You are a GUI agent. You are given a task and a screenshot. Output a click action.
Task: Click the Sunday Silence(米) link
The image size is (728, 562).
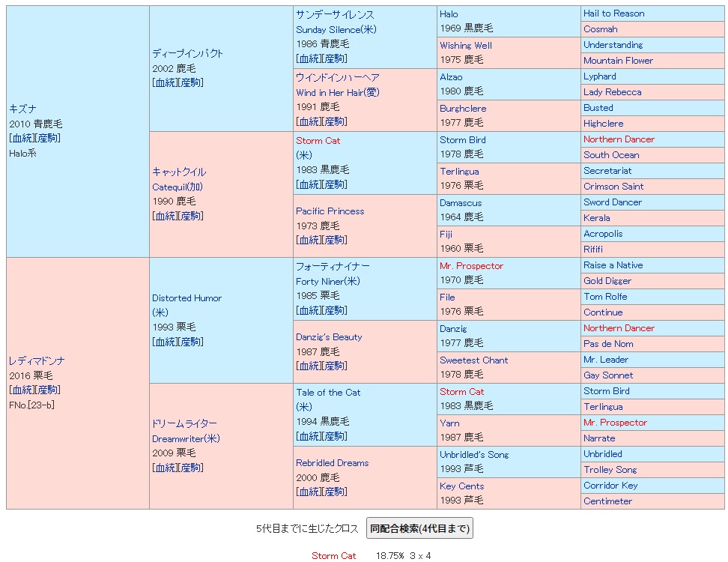(336, 29)
